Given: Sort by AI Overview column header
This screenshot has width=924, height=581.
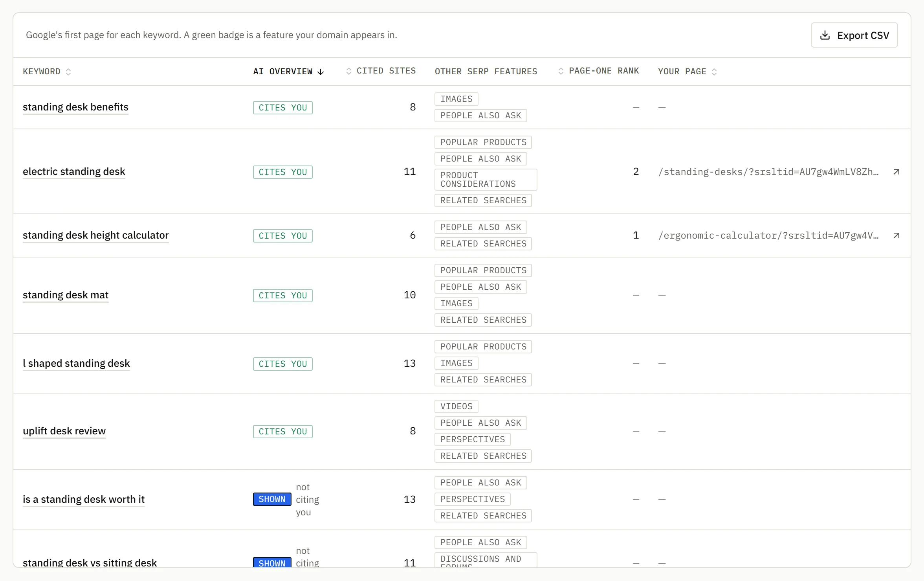Looking at the screenshot, I should [288, 72].
